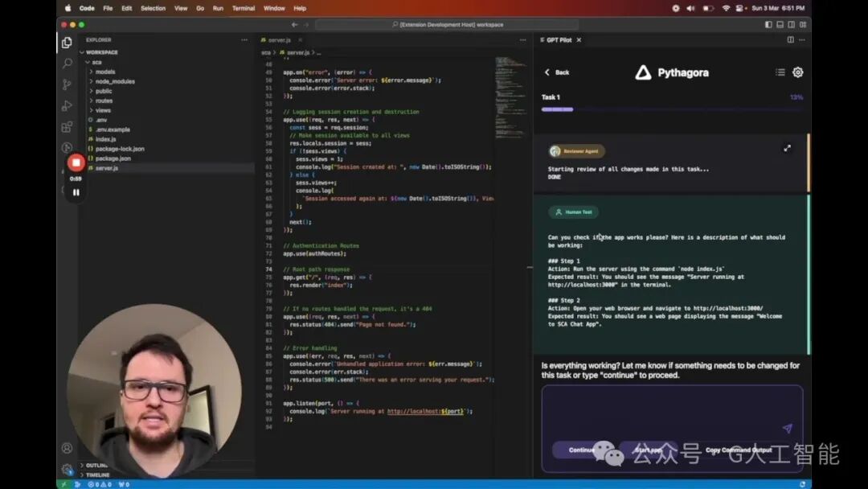Viewport: 868px width, 489px height.
Task: Open the Run and Debug view icon
Action: (67, 105)
